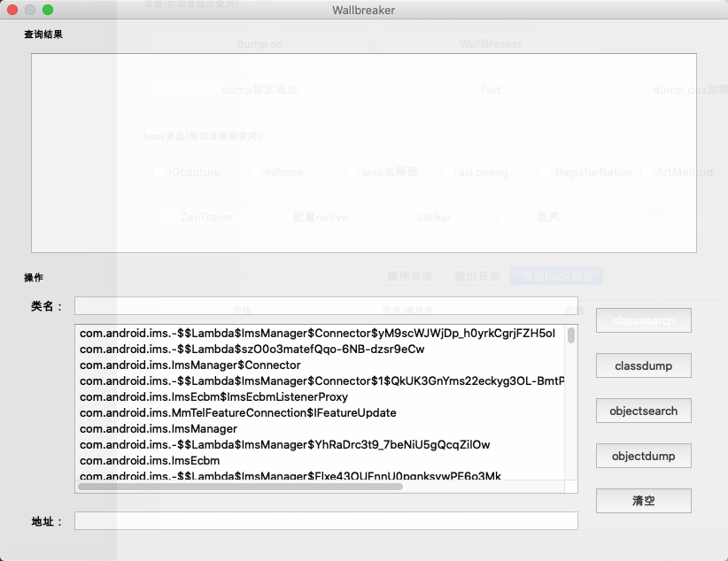Viewport: 728px width, 561px height.
Task: Clear results with 清空 button
Action: (644, 501)
